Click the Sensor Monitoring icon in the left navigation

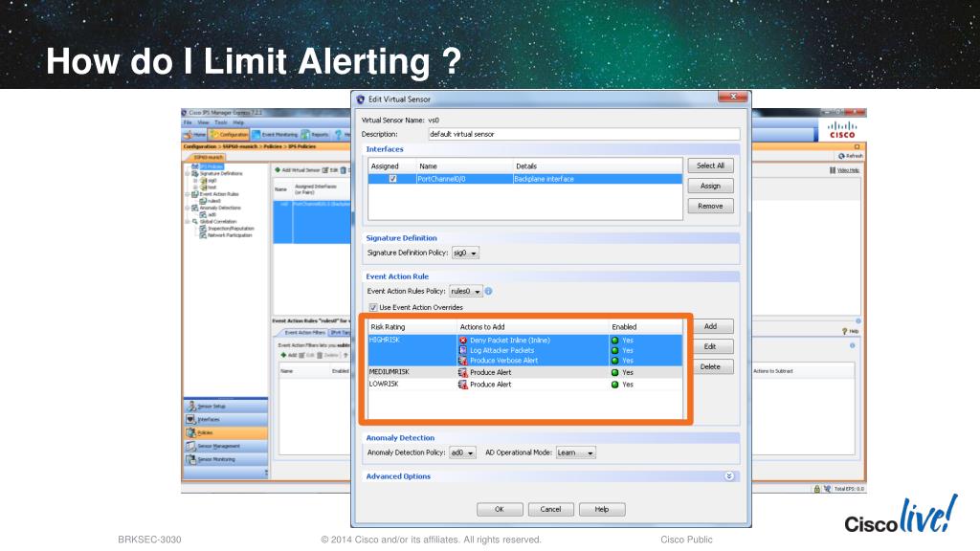point(190,459)
